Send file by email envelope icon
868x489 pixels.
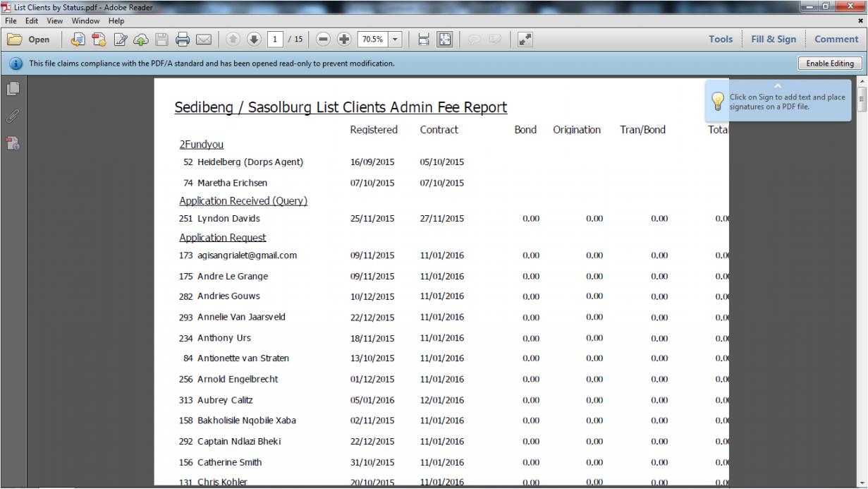pyautogui.click(x=204, y=40)
